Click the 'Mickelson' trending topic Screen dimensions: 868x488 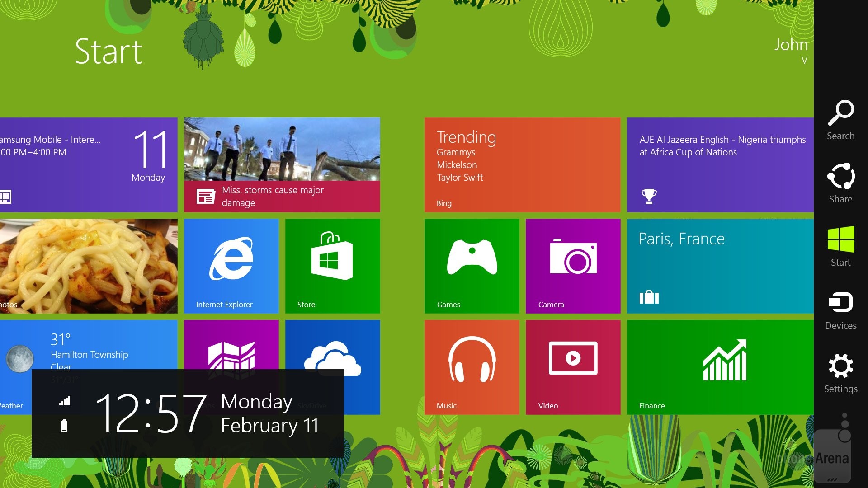point(457,165)
